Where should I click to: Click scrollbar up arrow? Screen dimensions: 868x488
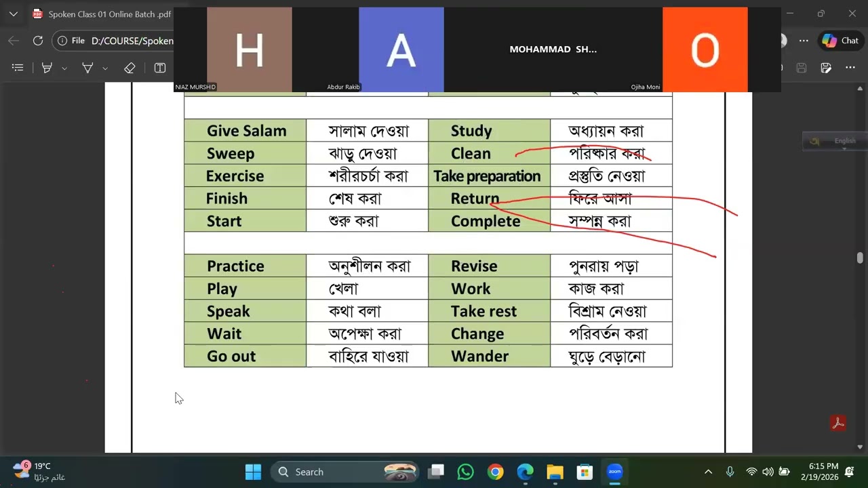(860, 88)
